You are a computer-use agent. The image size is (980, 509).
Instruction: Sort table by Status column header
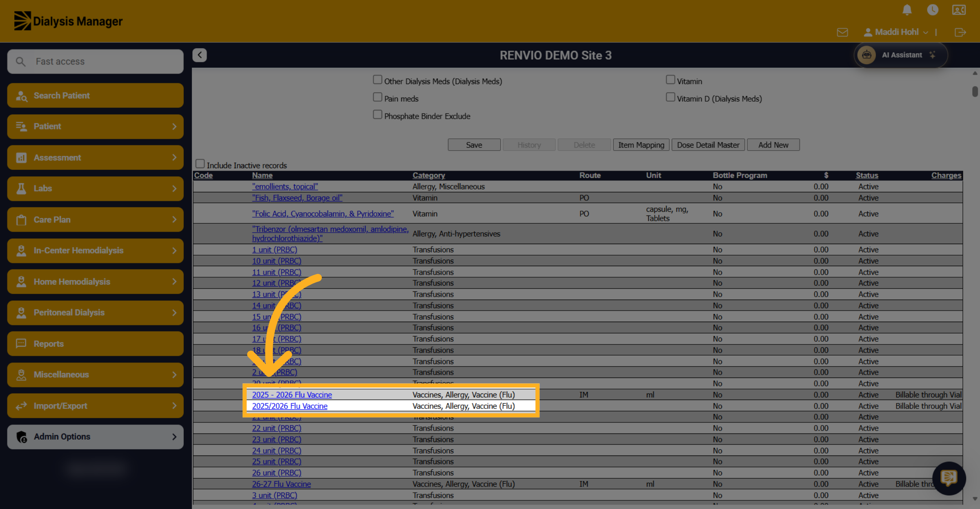[x=867, y=176]
